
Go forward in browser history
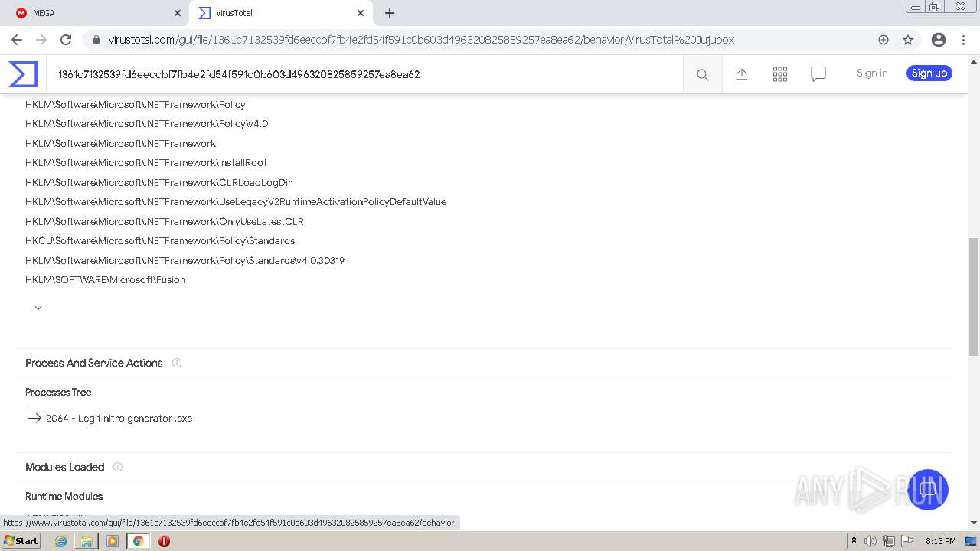click(41, 40)
